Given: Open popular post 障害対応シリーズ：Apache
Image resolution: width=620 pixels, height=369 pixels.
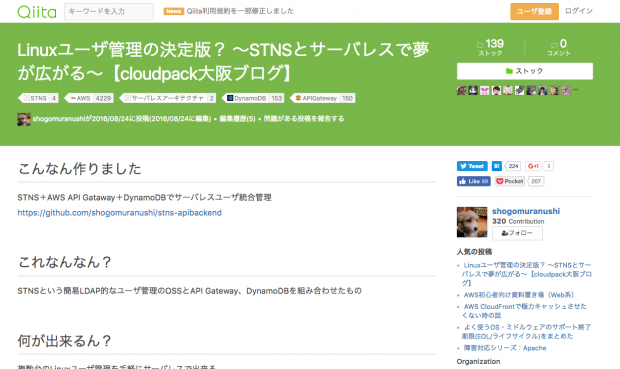Looking at the screenshot, I should point(505,348).
